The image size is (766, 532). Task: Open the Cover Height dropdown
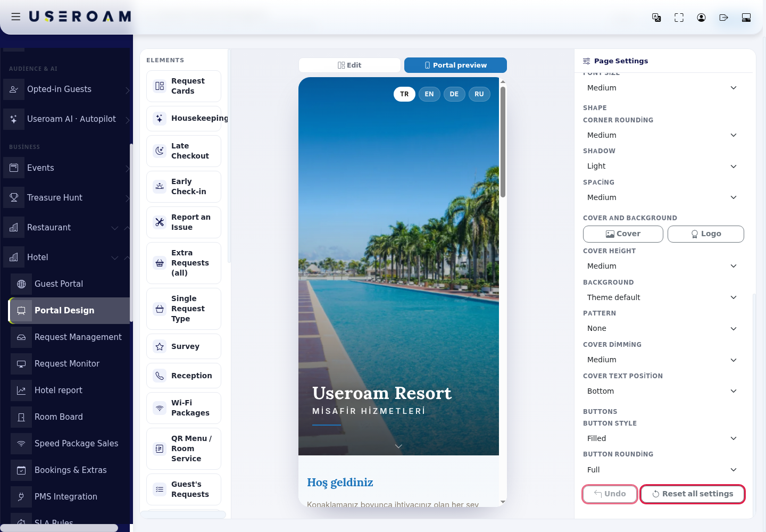coord(663,266)
